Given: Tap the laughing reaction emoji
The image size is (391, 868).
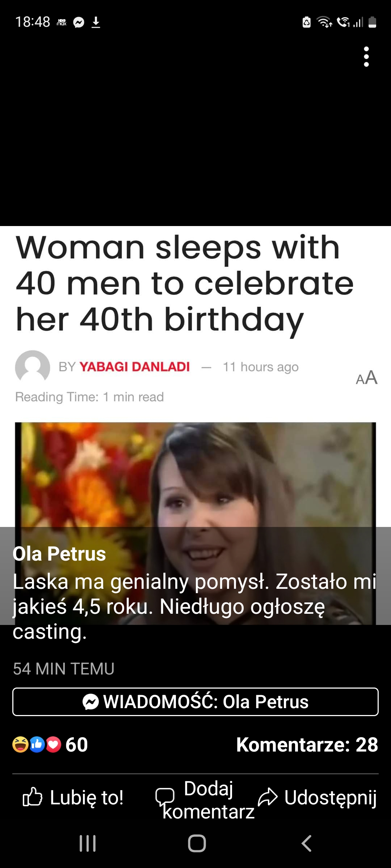Looking at the screenshot, I should [x=20, y=744].
